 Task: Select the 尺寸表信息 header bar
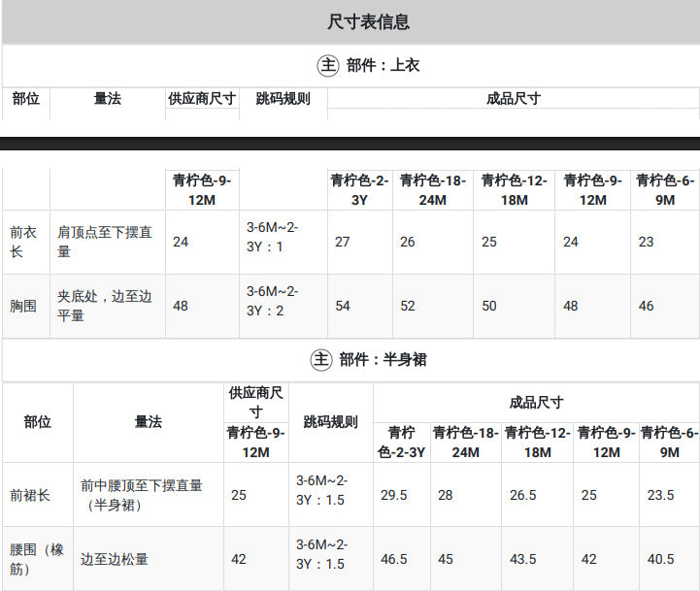pos(350,22)
